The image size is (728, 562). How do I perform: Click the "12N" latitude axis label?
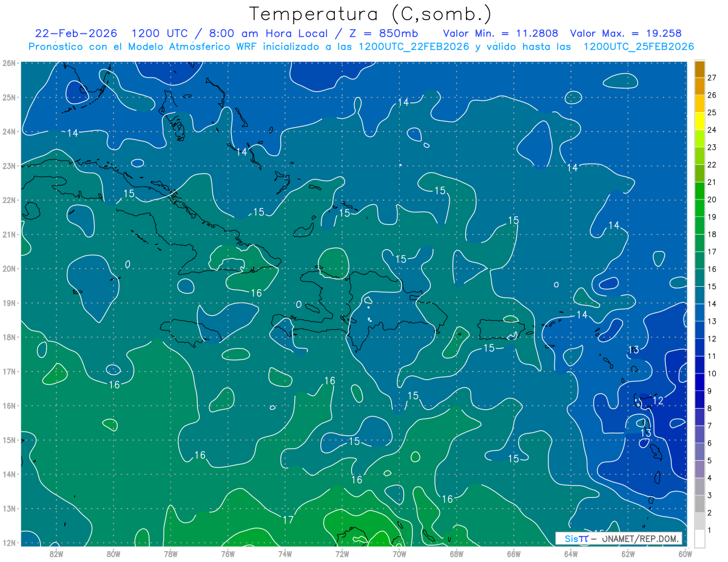click(x=8, y=543)
